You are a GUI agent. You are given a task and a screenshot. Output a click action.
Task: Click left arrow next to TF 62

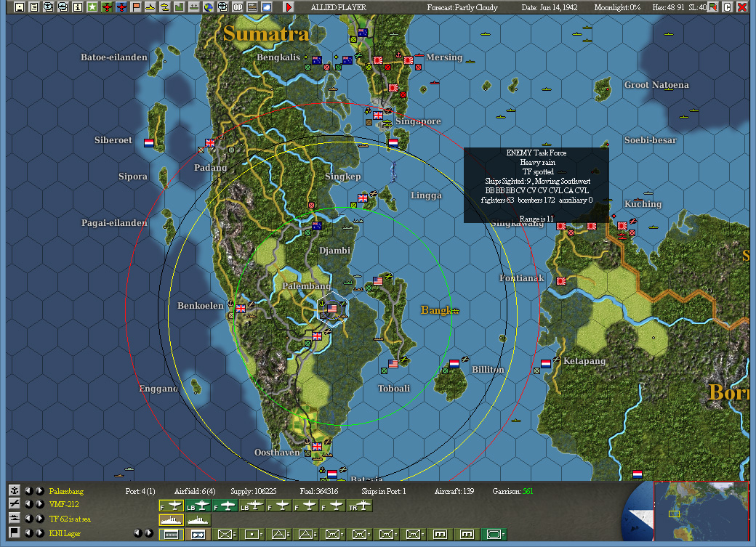(x=29, y=519)
